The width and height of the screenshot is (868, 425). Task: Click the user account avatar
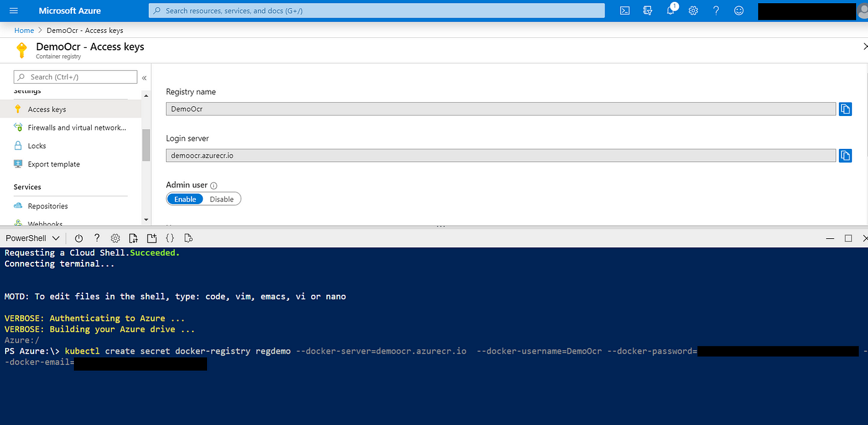(862, 11)
